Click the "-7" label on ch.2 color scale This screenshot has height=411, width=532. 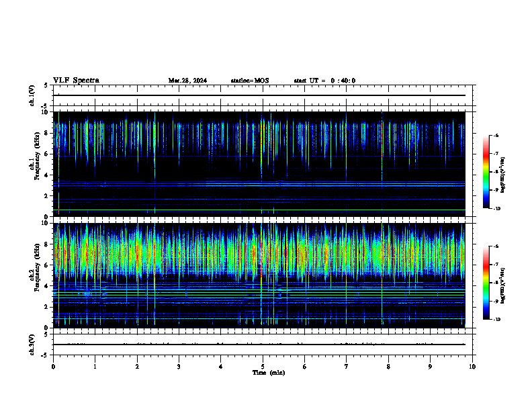click(496, 265)
